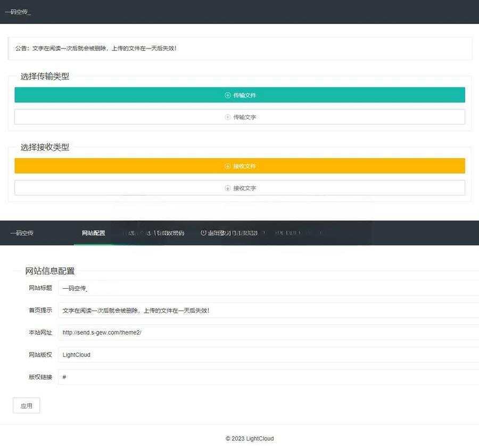Viewport: 479px width, 448px height.
Task: Click the plus icon beside 传输文字
Action: pyautogui.click(x=227, y=117)
